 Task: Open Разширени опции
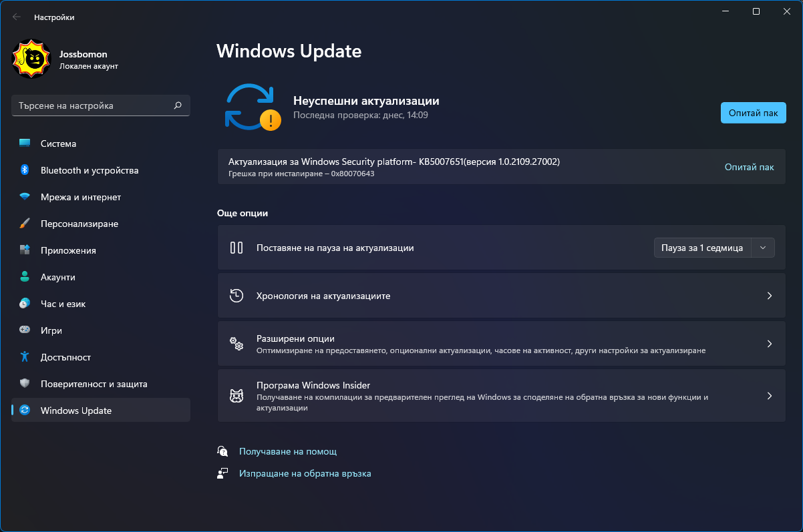pyautogui.click(x=501, y=344)
